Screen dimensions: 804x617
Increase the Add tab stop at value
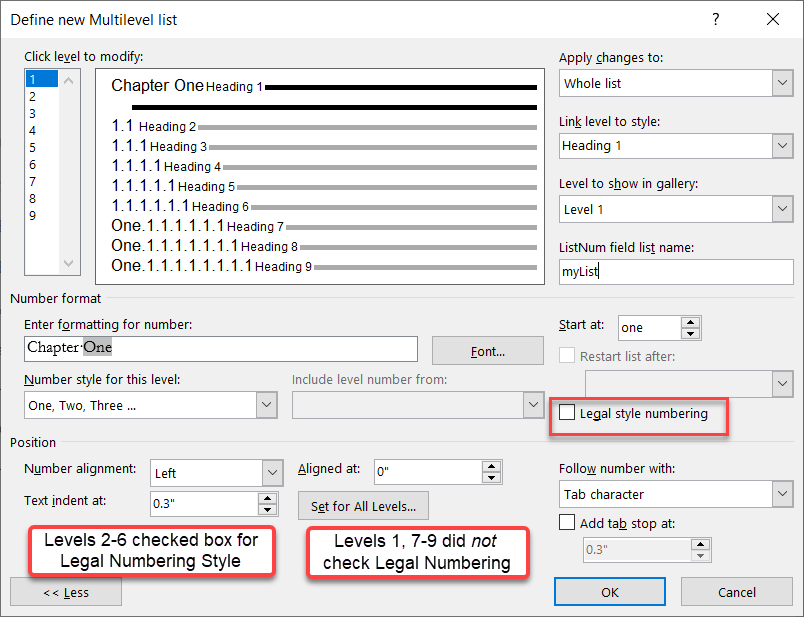click(700, 544)
